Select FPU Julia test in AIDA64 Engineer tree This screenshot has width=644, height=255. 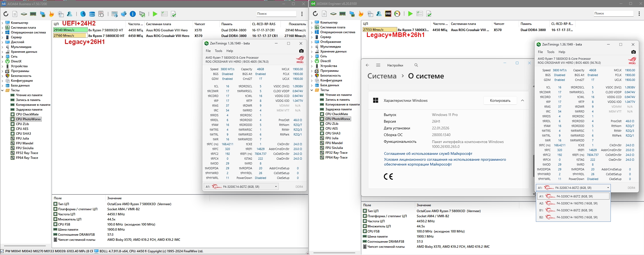tap(332, 138)
